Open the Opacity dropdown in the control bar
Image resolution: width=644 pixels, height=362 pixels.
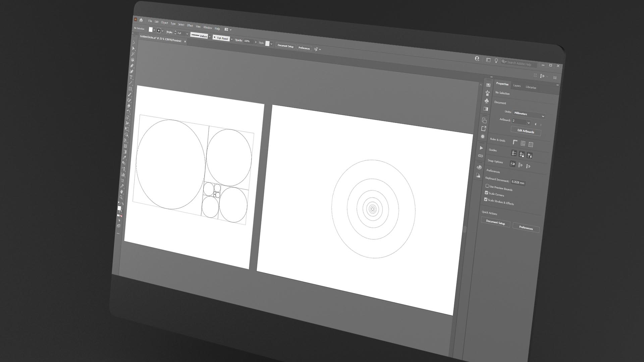(256, 42)
